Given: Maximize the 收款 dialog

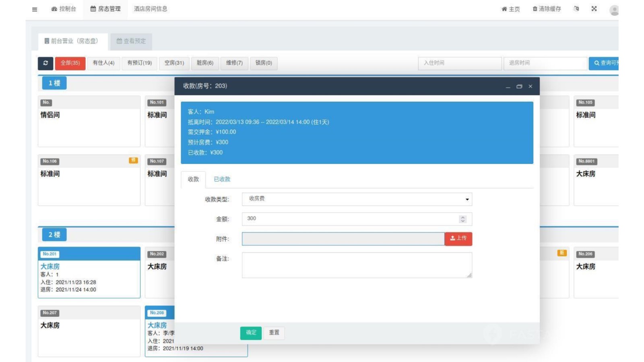Looking at the screenshot, I should coord(519,86).
